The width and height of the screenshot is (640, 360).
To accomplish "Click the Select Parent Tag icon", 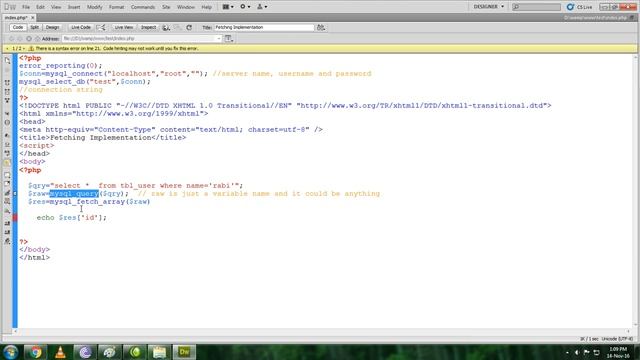I will pos(7,113).
